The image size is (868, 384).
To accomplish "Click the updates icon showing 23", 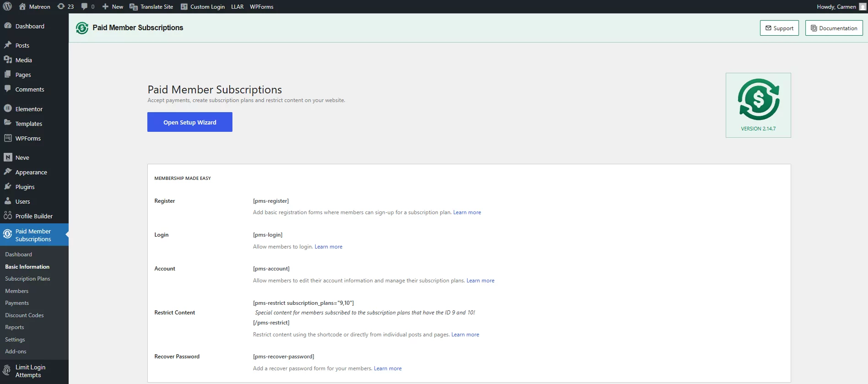I will pos(61,6).
